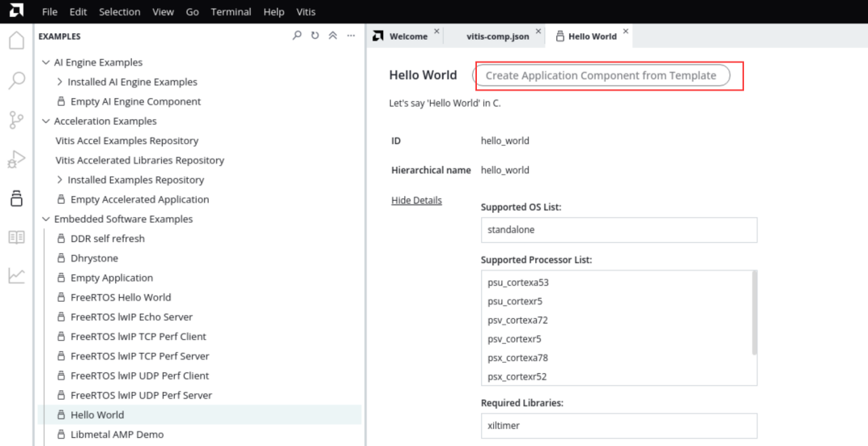The height and width of the screenshot is (446, 868).
Task: Open the Source Control view icon
Action: (17, 120)
